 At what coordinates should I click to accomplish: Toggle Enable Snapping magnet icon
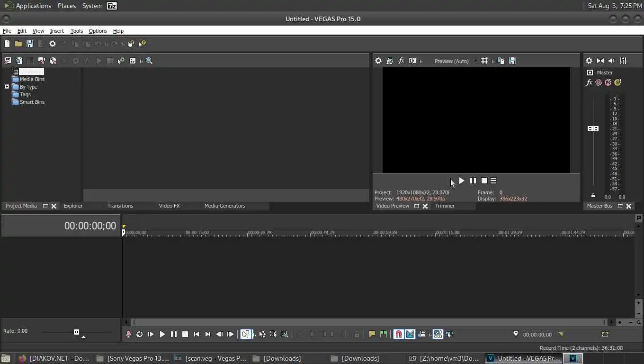pyautogui.click(x=399, y=334)
